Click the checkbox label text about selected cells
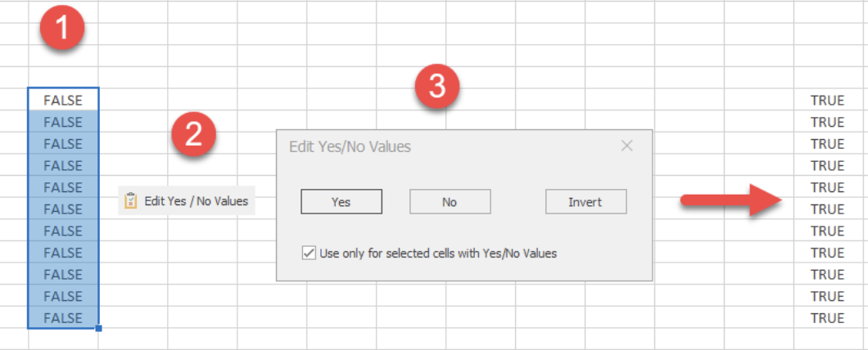 pyautogui.click(x=438, y=254)
